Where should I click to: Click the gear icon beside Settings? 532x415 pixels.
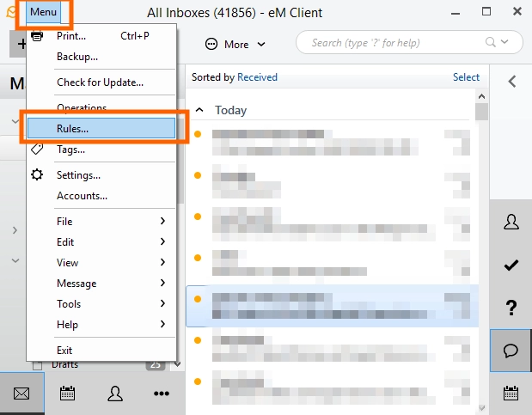[x=37, y=174]
